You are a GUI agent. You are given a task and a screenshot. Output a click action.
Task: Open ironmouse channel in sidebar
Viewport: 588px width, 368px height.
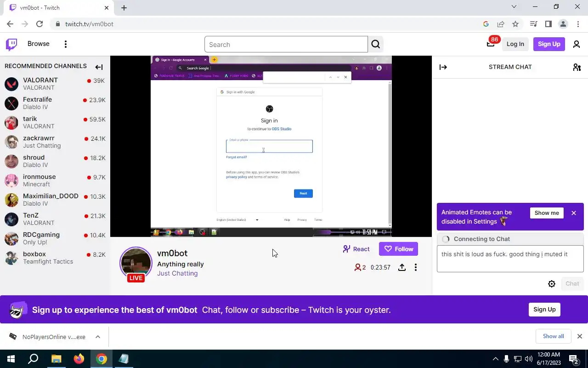55,180
